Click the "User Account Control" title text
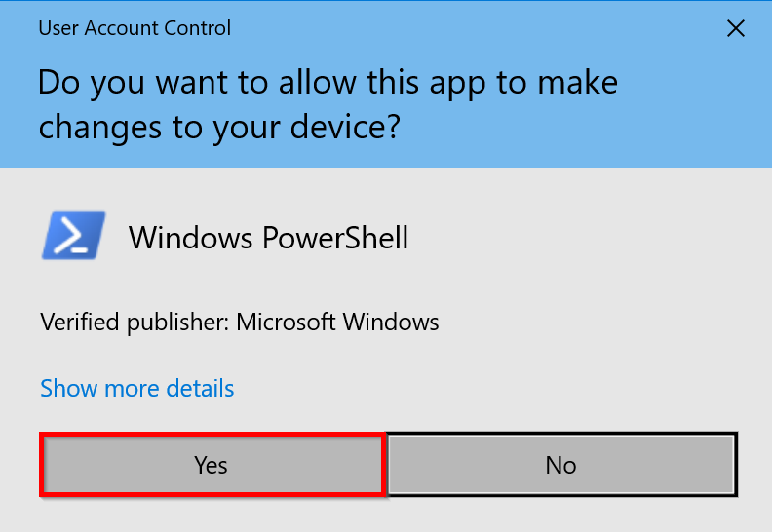Viewport: 772px width, 532px height. coord(135,28)
